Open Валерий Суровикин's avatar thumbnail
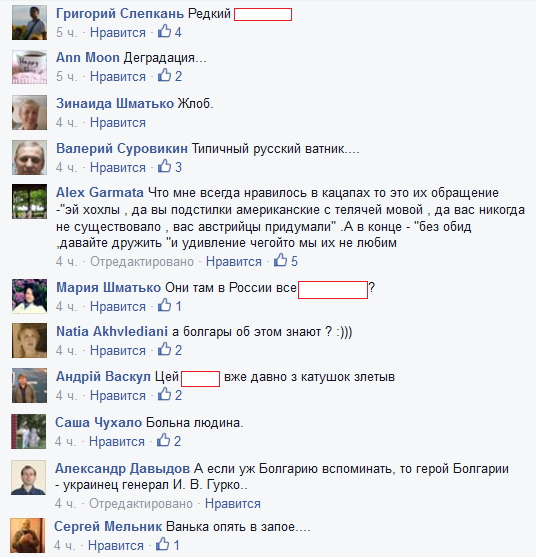Screen dimensions: 536x559 coord(29,157)
